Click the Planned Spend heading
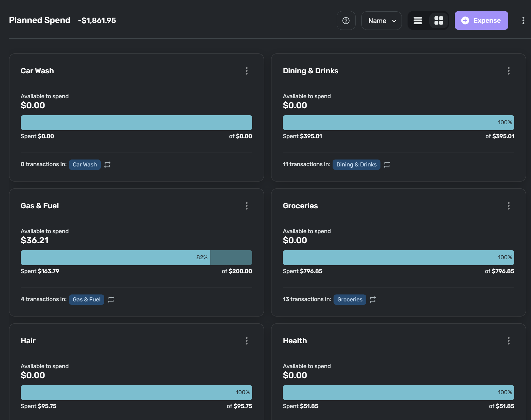Viewport: 531px width, 420px height. click(x=40, y=20)
